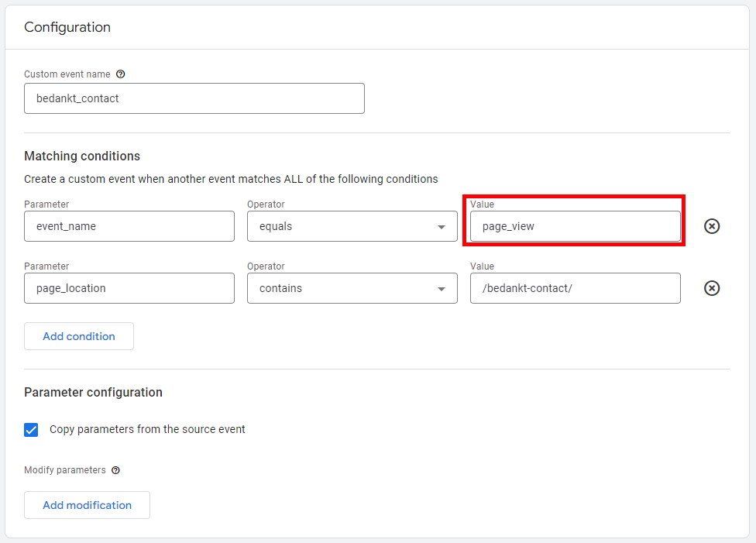Click the Matching conditions section heading
756x543 pixels.
click(82, 156)
